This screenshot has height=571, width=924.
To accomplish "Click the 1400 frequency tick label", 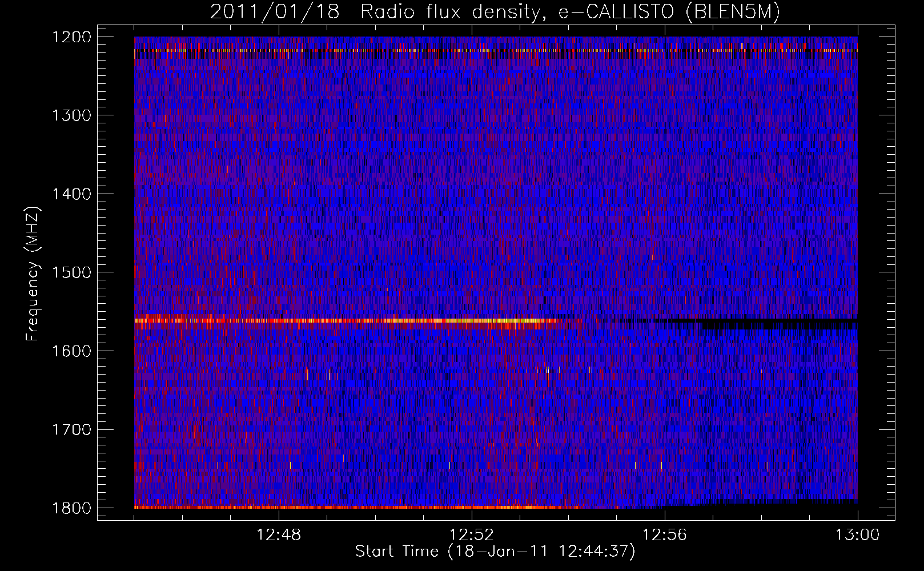I will (x=72, y=194).
